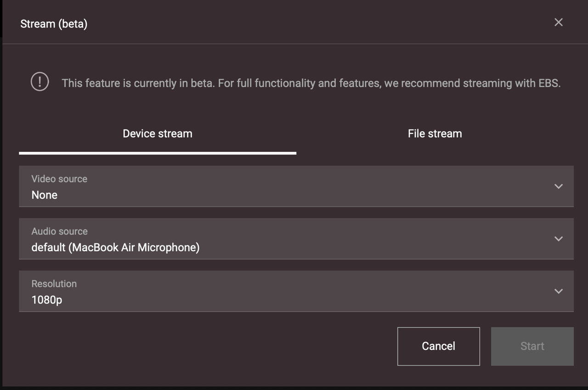The height and width of the screenshot is (390, 588).
Task: Click the Start button
Action: (532, 346)
